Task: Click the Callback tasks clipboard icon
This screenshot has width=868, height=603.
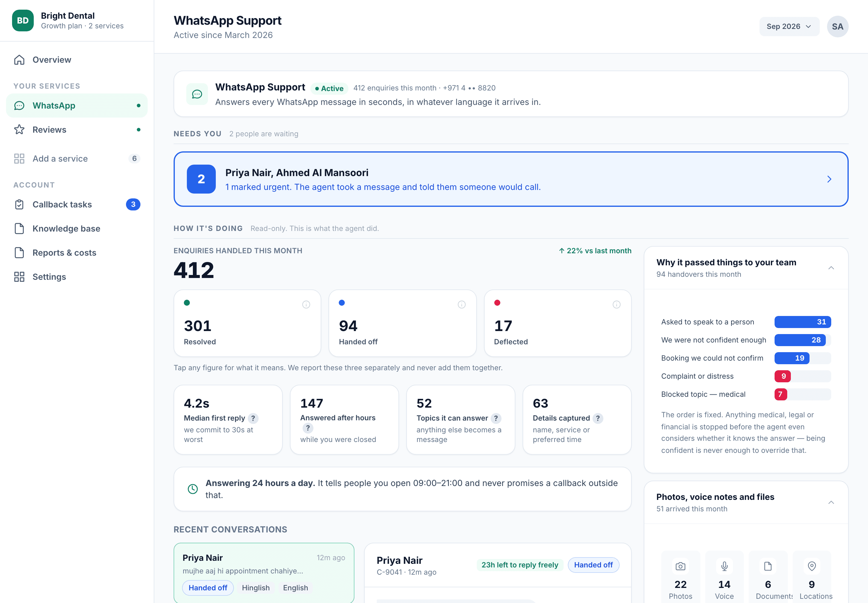Action: pos(19,204)
